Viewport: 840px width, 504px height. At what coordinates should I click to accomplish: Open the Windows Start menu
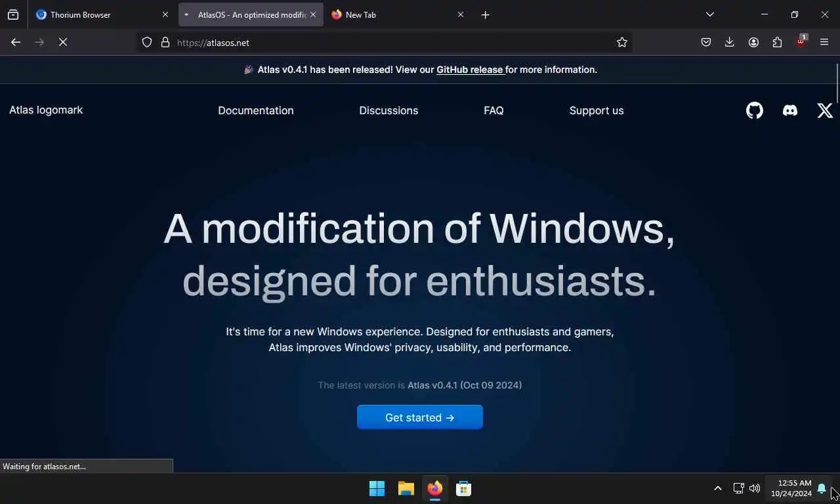(377, 488)
